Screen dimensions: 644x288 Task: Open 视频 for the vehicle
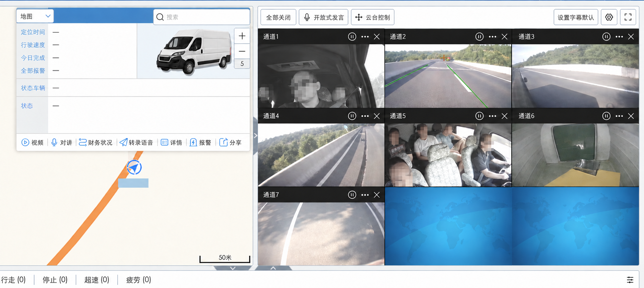[33, 142]
